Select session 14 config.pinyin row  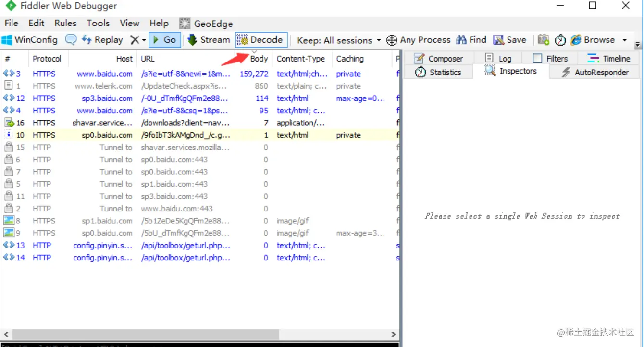coord(200,258)
